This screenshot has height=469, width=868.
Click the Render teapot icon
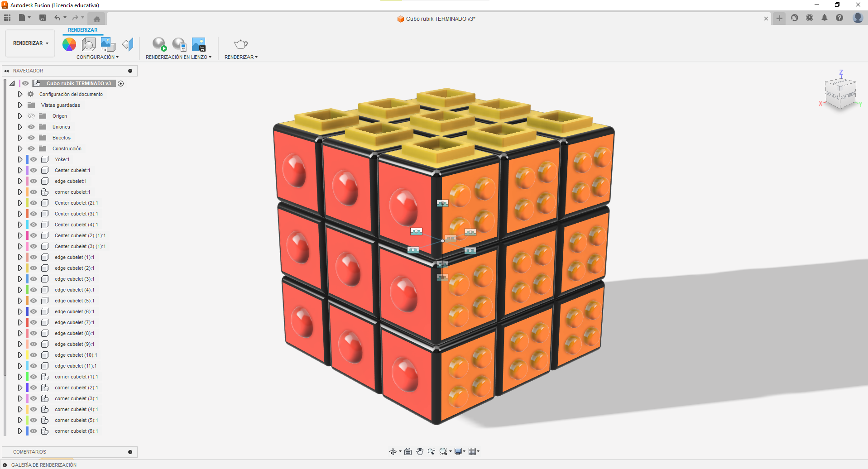(x=240, y=44)
